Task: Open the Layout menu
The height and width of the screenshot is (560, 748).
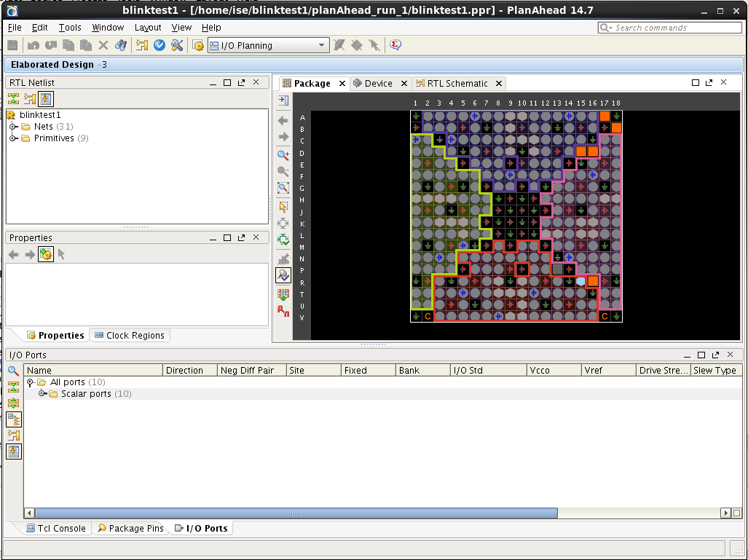Action: tap(148, 28)
